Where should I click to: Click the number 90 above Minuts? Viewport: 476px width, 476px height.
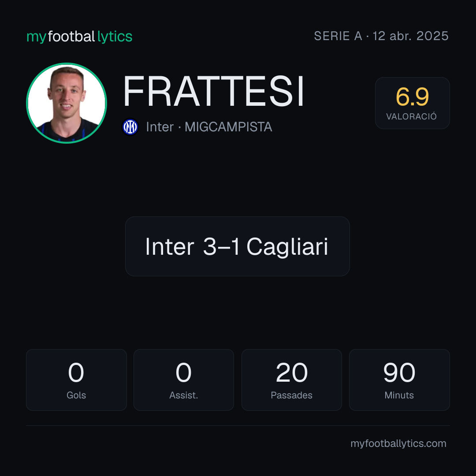click(399, 372)
